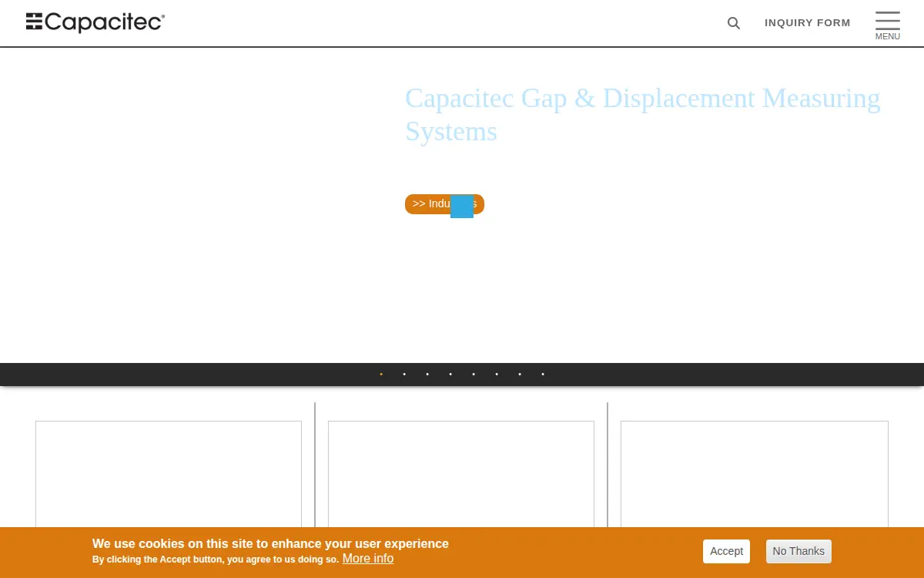Image resolution: width=924 pixels, height=578 pixels.
Task: Go to the seventh carousel slide dot
Action: pos(520,375)
